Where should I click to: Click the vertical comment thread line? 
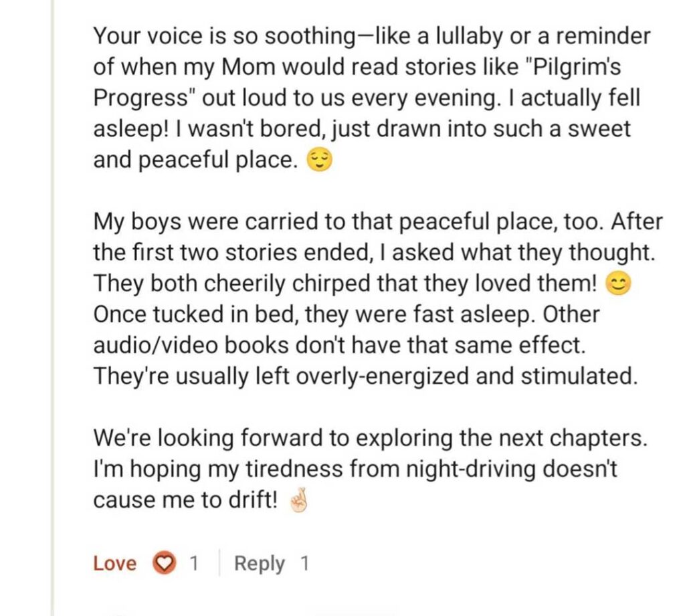pyautogui.click(x=52, y=308)
